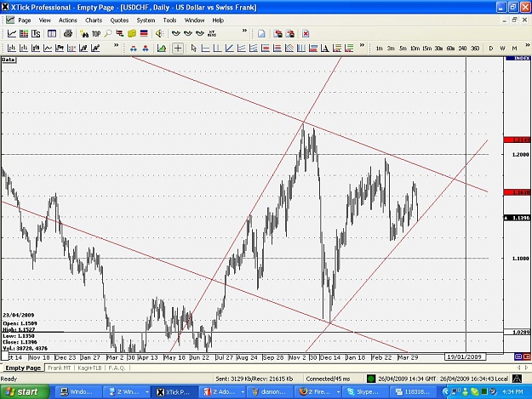Toggle the crosshair cursor button
This screenshot has height=399, width=532.
178,48
